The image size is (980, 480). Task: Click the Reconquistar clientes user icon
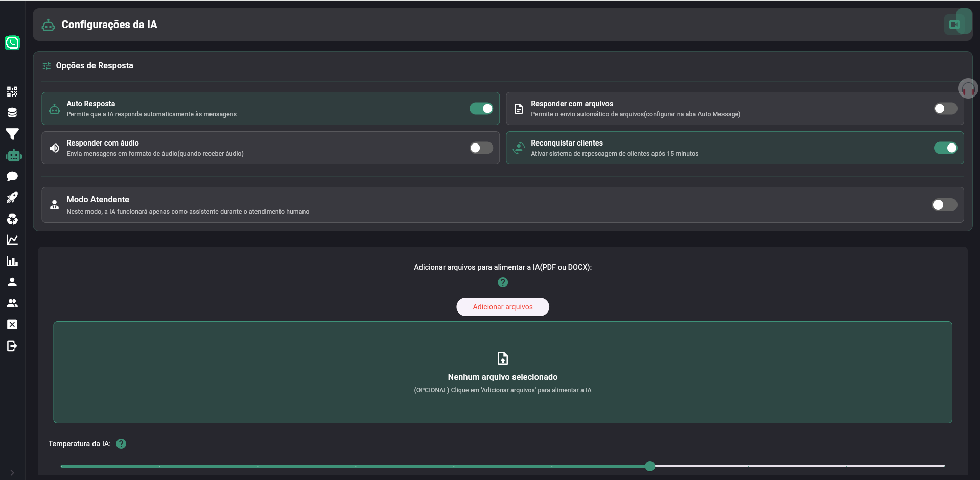[519, 148]
